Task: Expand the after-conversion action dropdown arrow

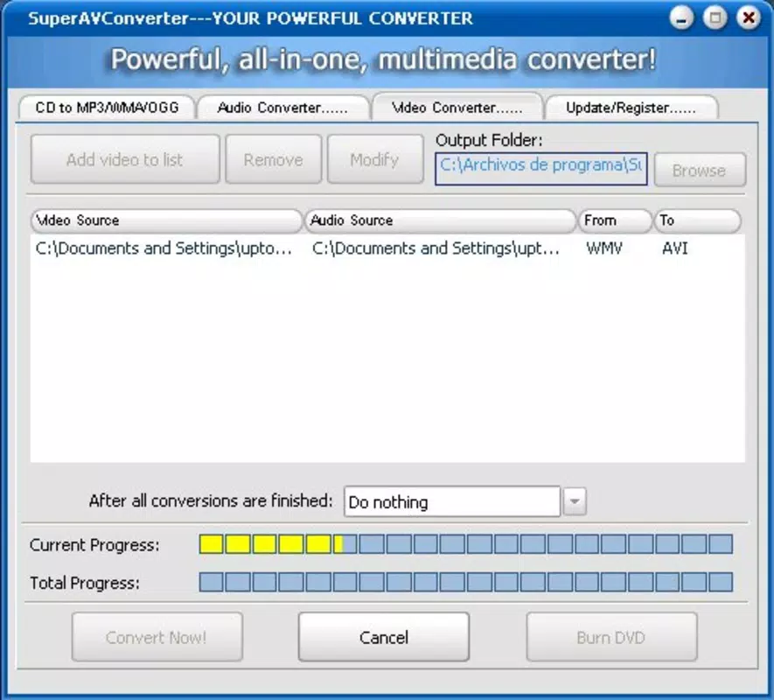Action: click(575, 501)
